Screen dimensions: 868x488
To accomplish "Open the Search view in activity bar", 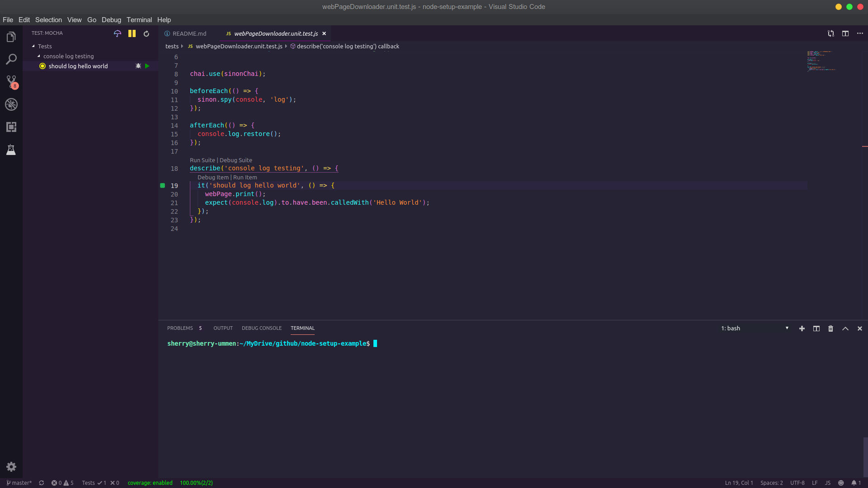I will (x=11, y=59).
